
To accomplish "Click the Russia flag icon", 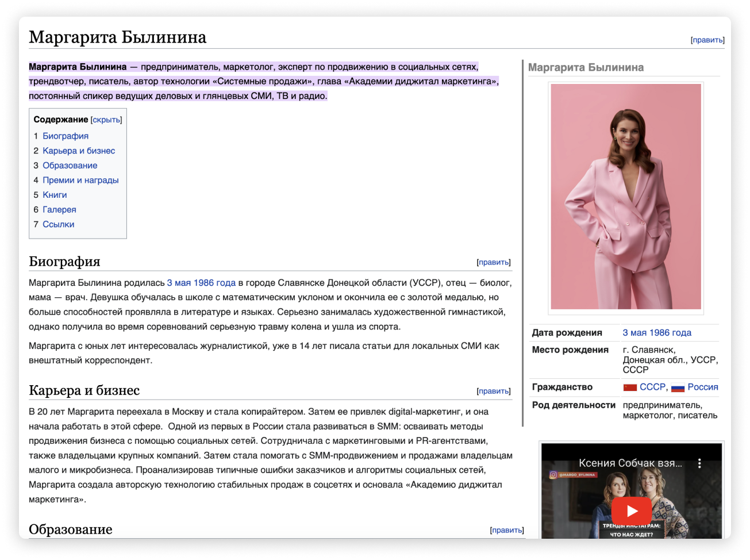I will 678,388.
